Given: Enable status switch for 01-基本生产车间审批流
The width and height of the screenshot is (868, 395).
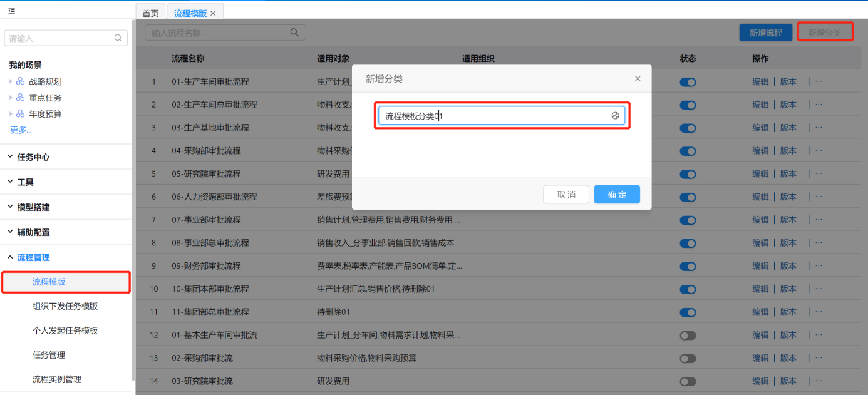Looking at the screenshot, I should click(x=688, y=336).
